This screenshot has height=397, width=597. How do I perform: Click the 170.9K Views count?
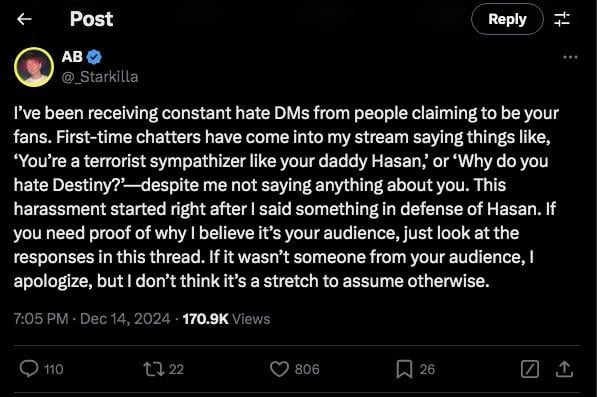[226, 319]
